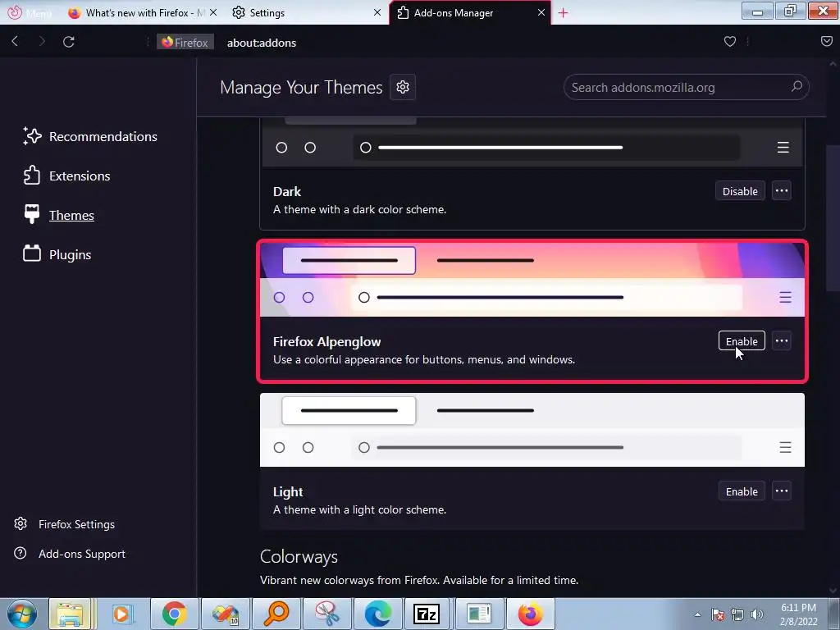Close the Add-ons Manager tab
The width and height of the screenshot is (840, 630).
pyautogui.click(x=541, y=12)
